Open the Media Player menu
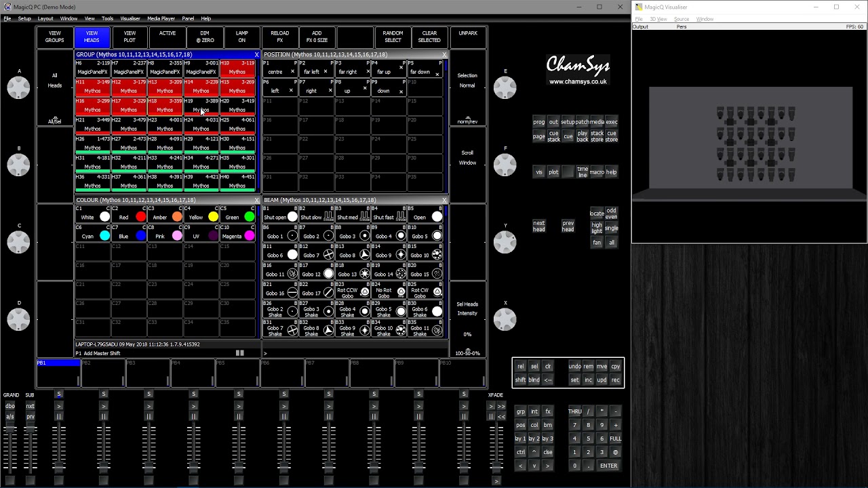 tap(161, 18)
